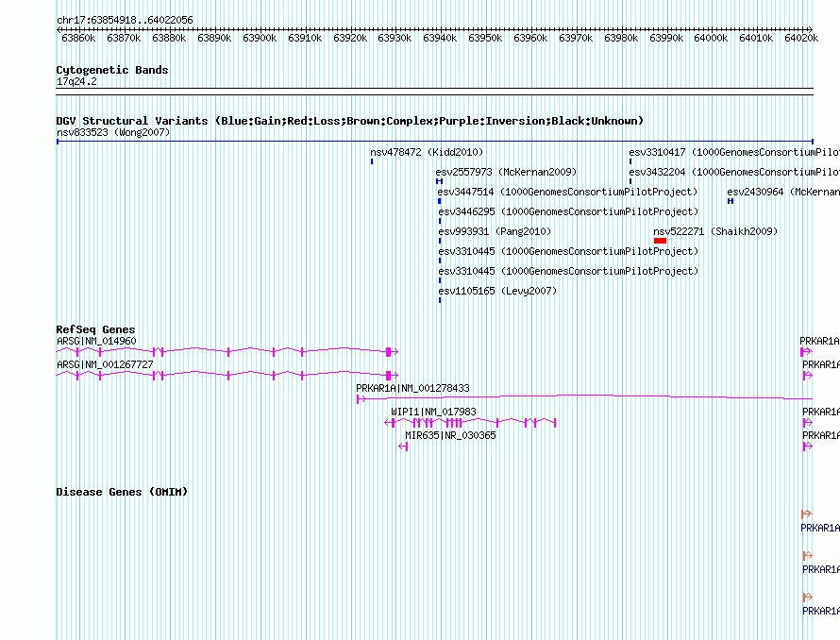
Task: Open the esv3432204 variant label
Action: click(x=734, y=172)
